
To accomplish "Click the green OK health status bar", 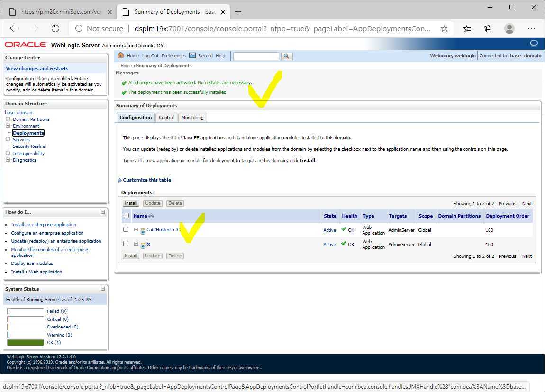I will (26, 342).
